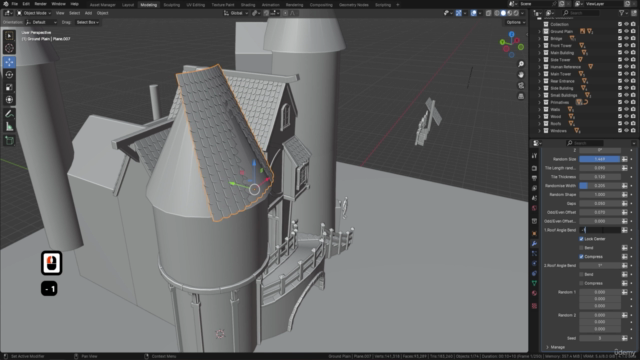Click the Blender logo menu icon
The width and height of the screenshot is (640, 360).
[x=5, y=4]
